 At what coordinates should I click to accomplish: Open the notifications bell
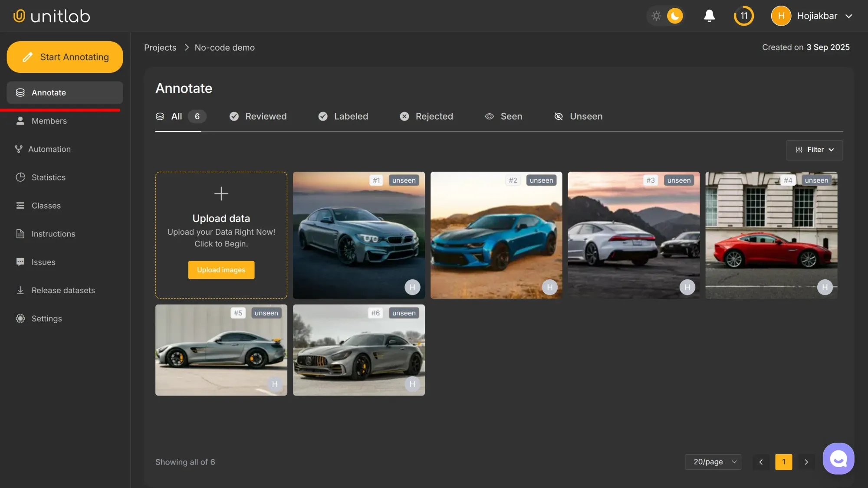click(709, 16)
